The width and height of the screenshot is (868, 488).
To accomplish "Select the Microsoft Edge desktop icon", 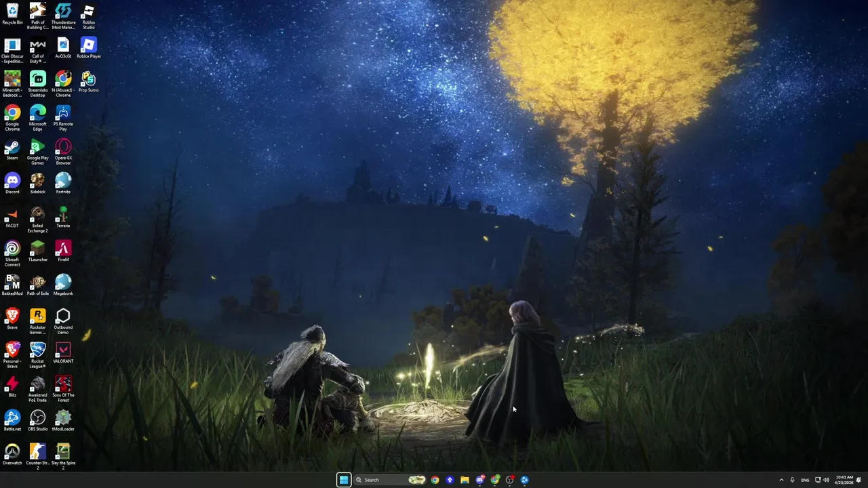I will [37, 119].
